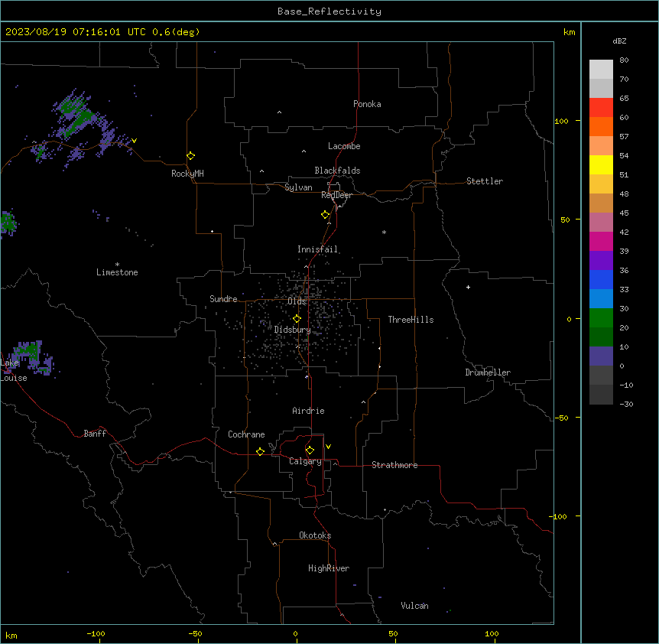
Task: Click the Drumheller city label
Action: click(x=488, y=372)
